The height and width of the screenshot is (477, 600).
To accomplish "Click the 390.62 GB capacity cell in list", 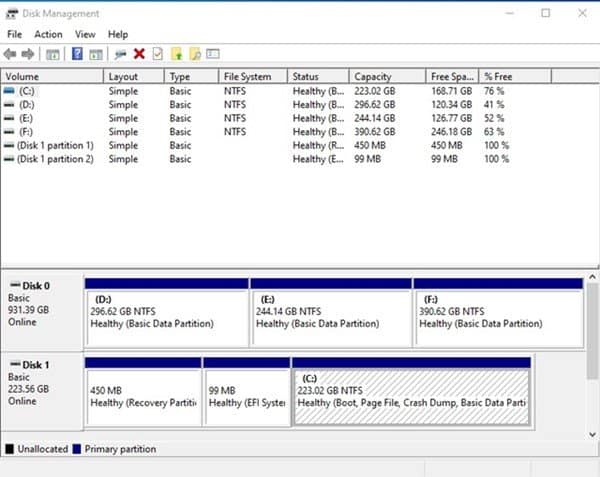I will point(375,132).
